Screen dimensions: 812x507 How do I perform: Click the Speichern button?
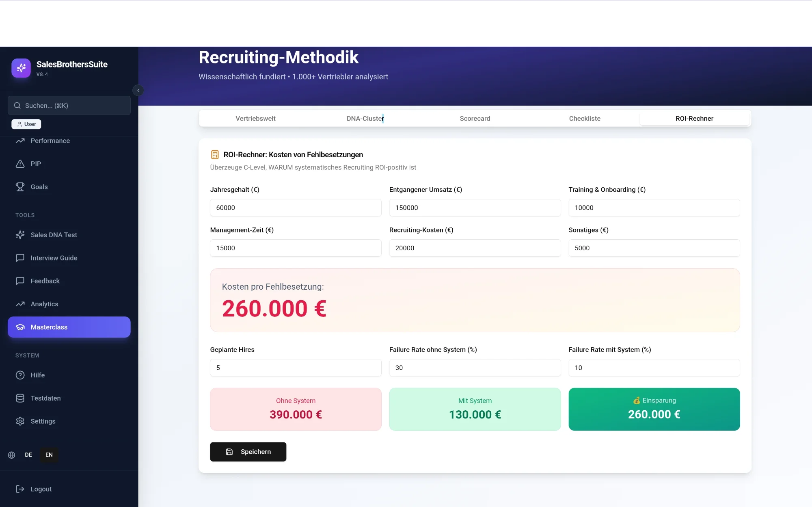pos(248,452)
